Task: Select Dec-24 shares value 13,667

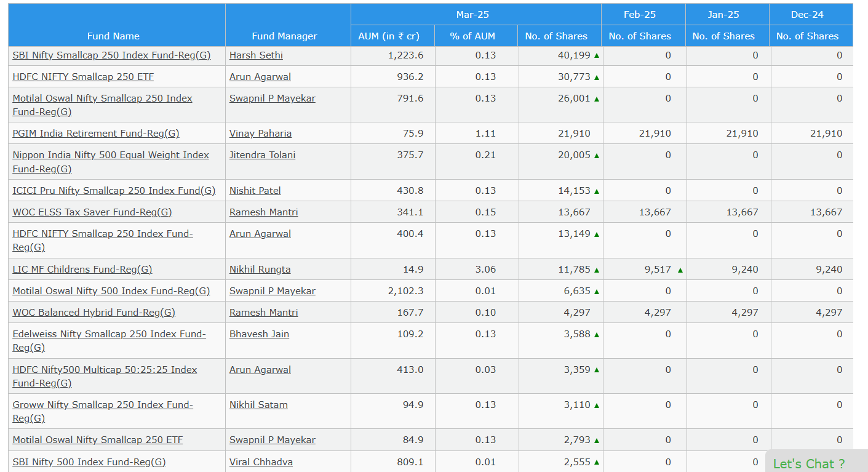Action: click(x=826, y=212)
